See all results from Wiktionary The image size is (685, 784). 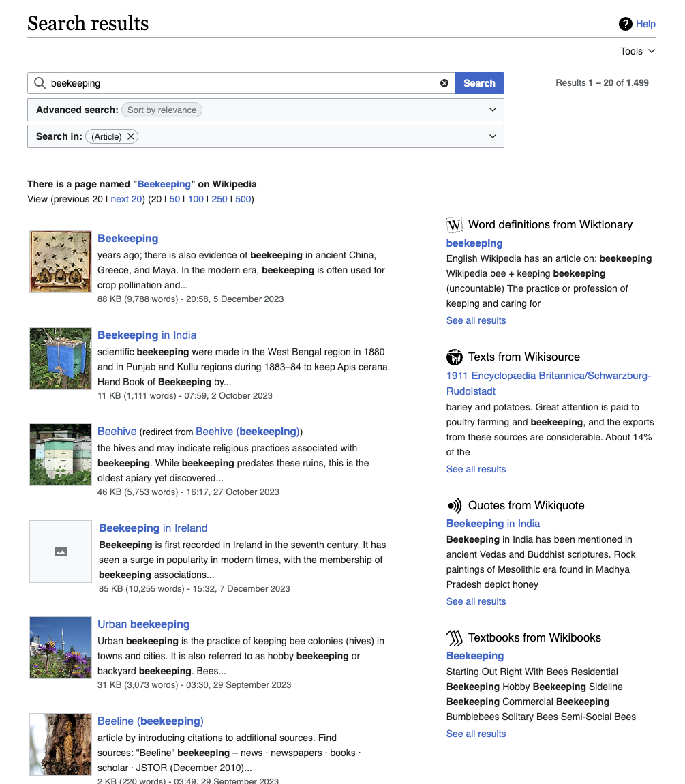[476, 320]
